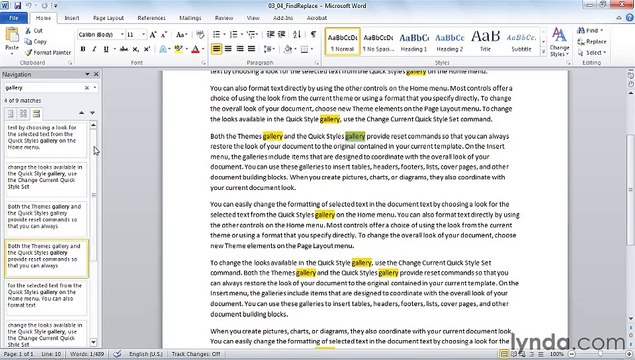Viewport: 635px width, 360px height.
Task: Expand the Styles gallery More arrow
Action: [543, 52]
